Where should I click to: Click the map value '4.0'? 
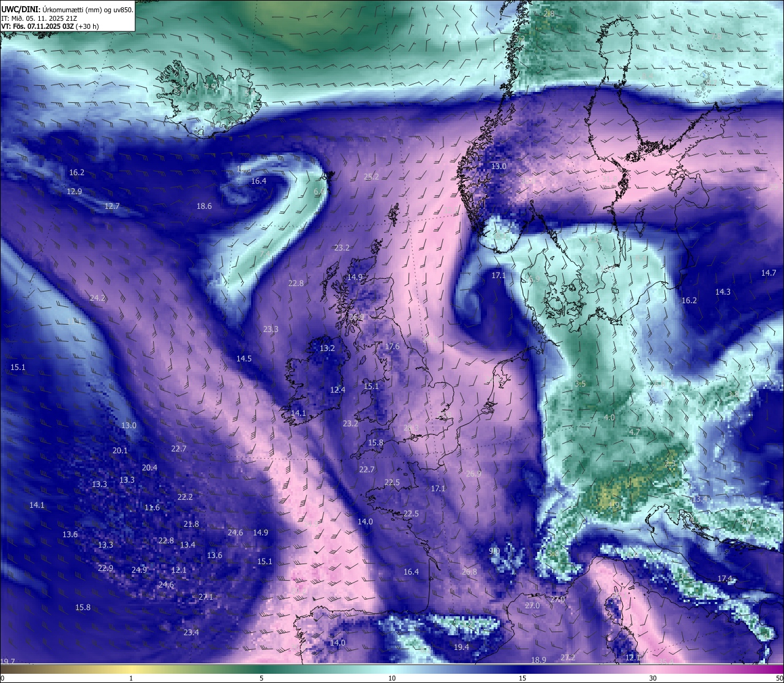[609, 418]
